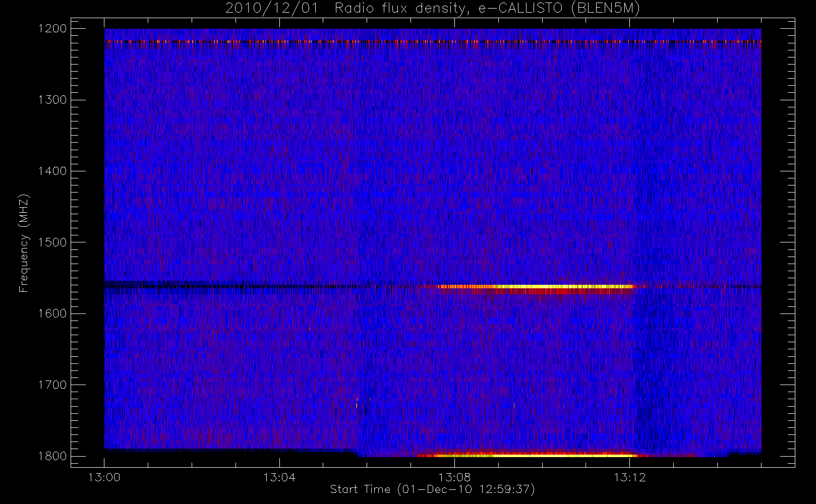Click the 1700 frequency tick label
This screenshot has width=816, height=504.
click(x=52, y=385)
